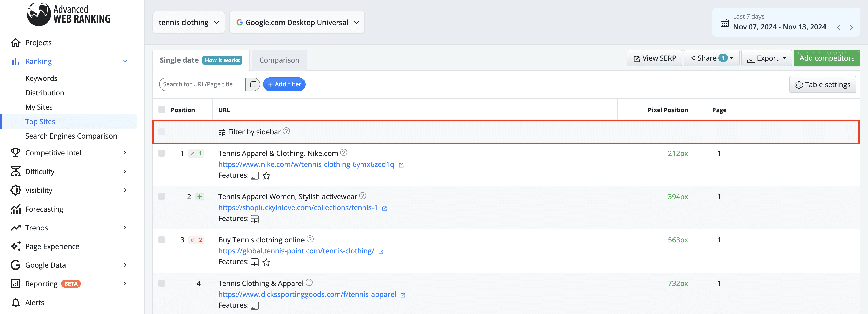Viewport: 868px width, 314px height.
Task: Expand the Trends chevron
Action: [x=125, y=228]
